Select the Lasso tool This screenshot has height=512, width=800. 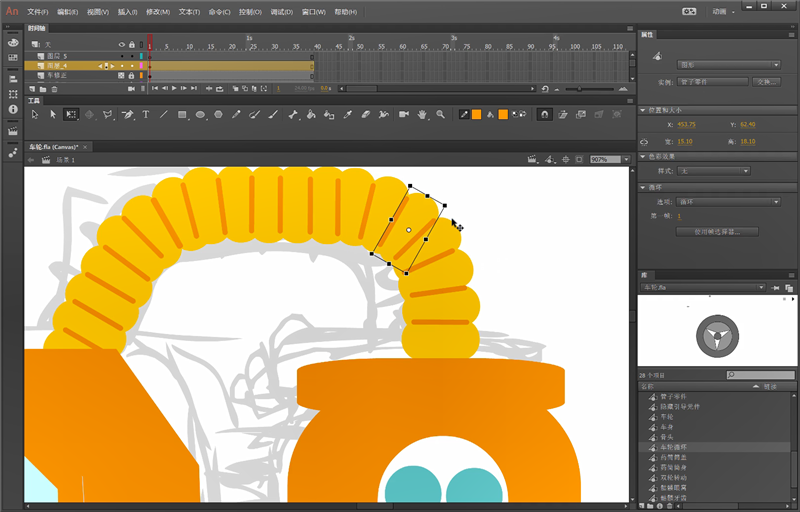[108, 114]
